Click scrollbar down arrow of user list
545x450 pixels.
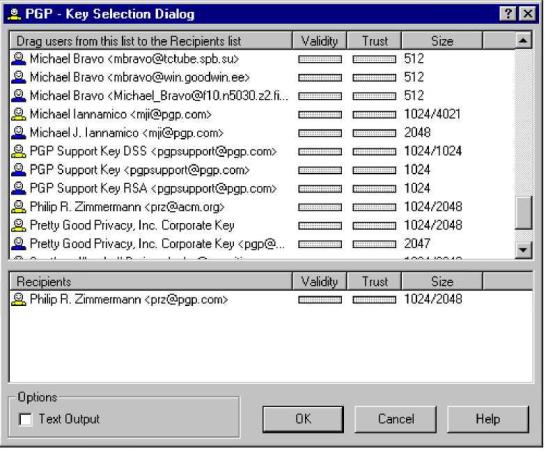(x=523, y=250)
